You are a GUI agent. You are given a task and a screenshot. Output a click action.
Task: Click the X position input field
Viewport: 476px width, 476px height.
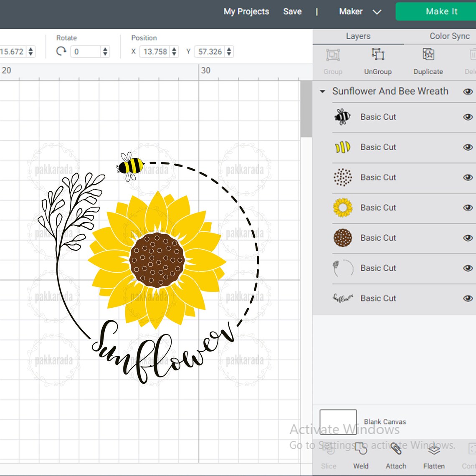click(155, 51)
